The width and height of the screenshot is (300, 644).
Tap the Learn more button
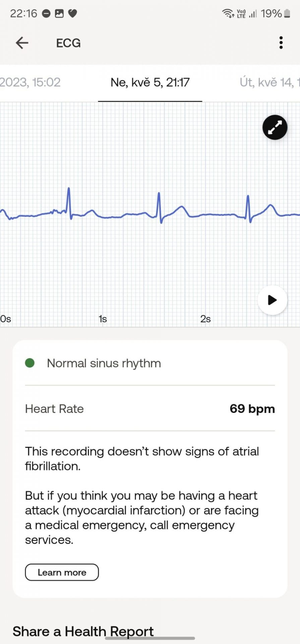point(62,572)
